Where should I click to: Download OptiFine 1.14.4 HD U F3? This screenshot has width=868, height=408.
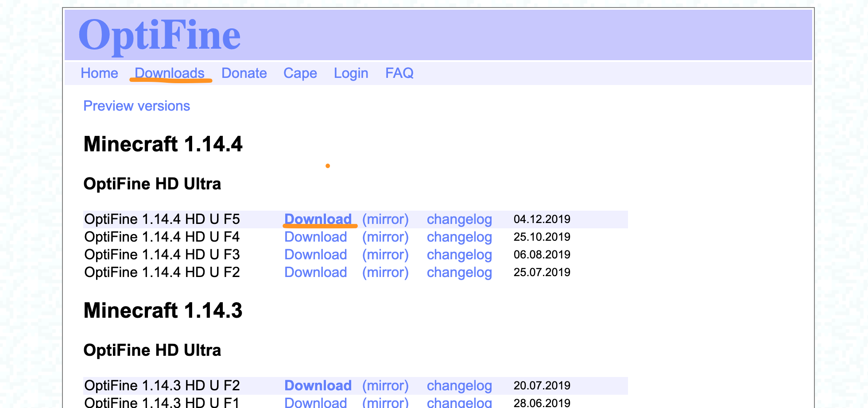pyautogui.click(x=315, y=254)
